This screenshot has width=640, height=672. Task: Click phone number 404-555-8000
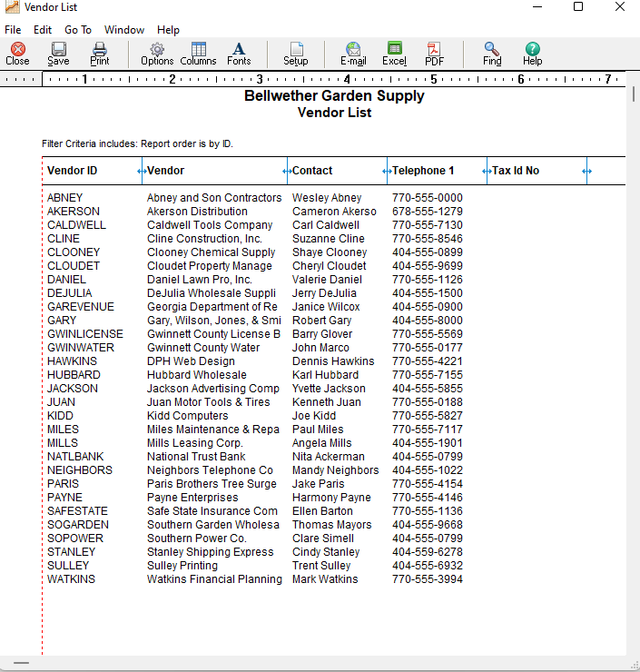click(427, 321)
